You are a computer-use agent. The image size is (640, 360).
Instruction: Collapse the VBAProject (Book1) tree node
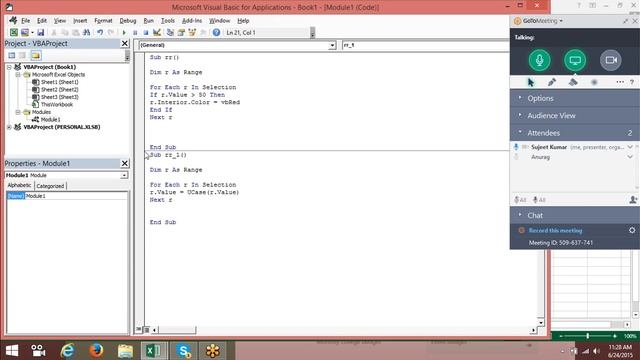(9, 67)
